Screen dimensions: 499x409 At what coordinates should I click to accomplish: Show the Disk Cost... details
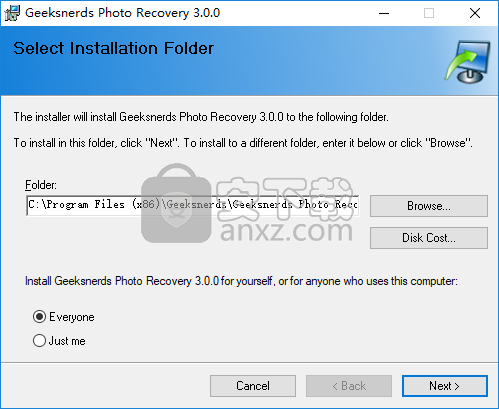click(x=429, y=238)
